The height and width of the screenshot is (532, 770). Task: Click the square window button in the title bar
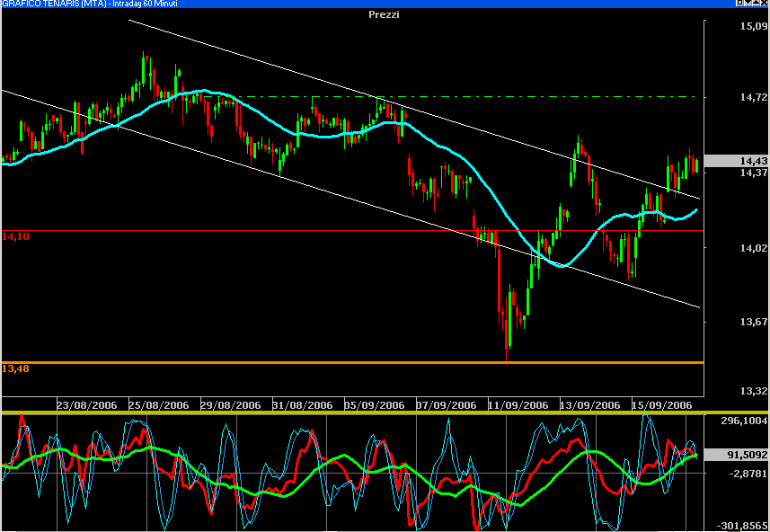pyautogui.click(x=740, y=3)
